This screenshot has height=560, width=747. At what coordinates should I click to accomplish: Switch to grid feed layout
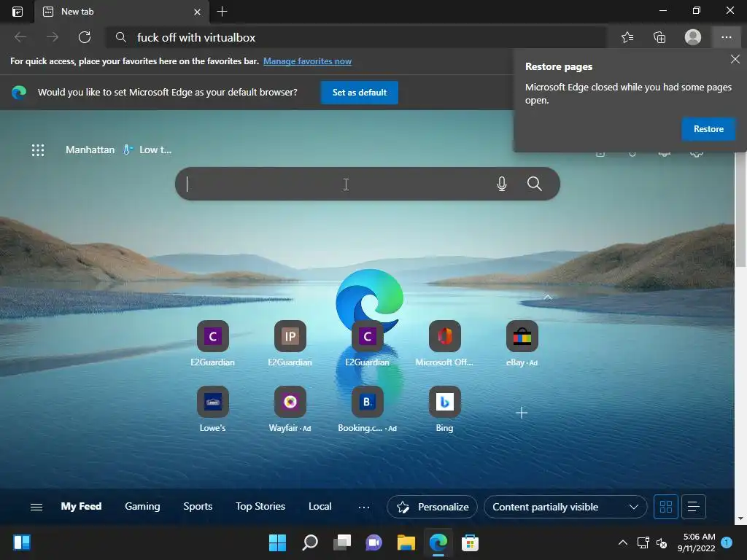click(x=665, y=507)
